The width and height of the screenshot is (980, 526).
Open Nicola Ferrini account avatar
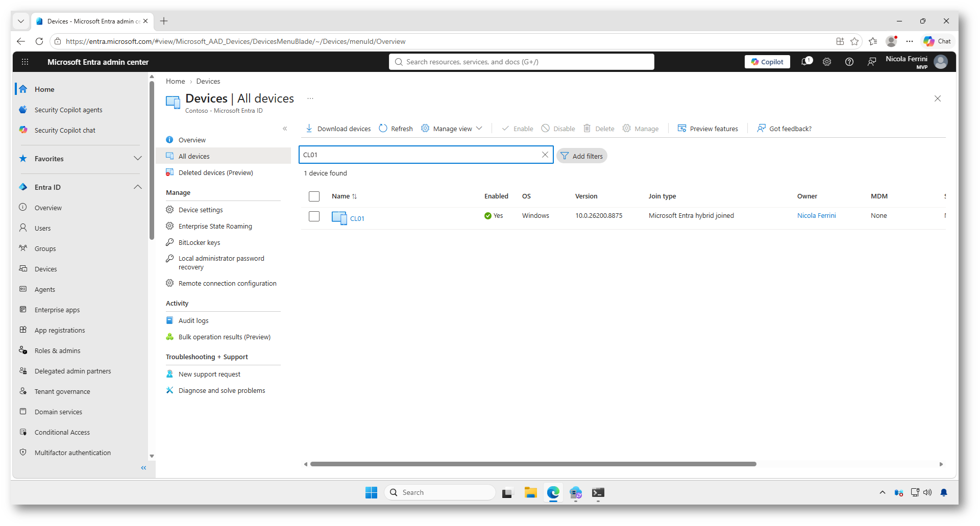pyautogui.click(x=941, y=62)
